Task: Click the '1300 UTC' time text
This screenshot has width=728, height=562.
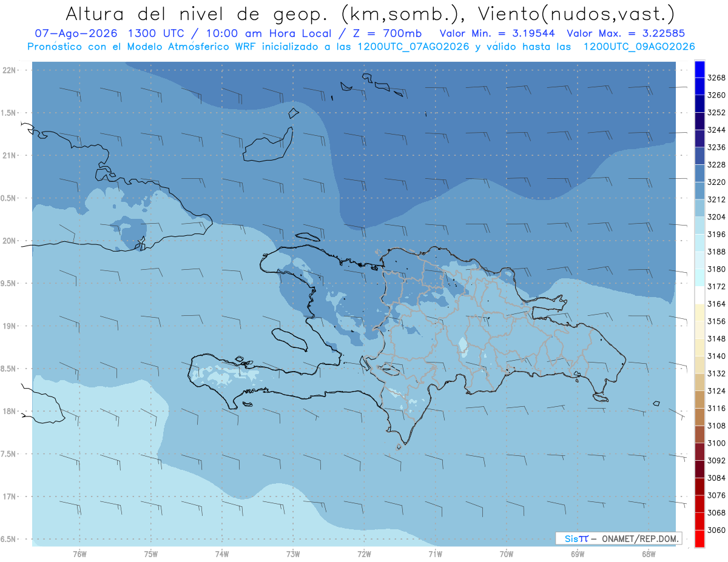Action: click(157, 33)
